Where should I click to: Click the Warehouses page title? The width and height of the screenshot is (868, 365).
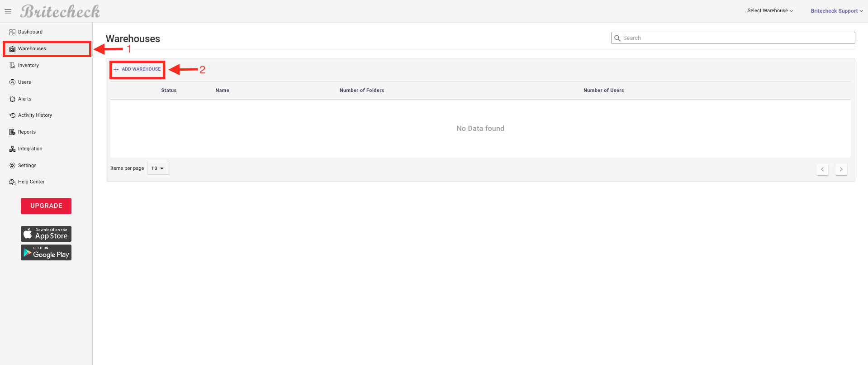pyautogui.click(x=133, y=38)
